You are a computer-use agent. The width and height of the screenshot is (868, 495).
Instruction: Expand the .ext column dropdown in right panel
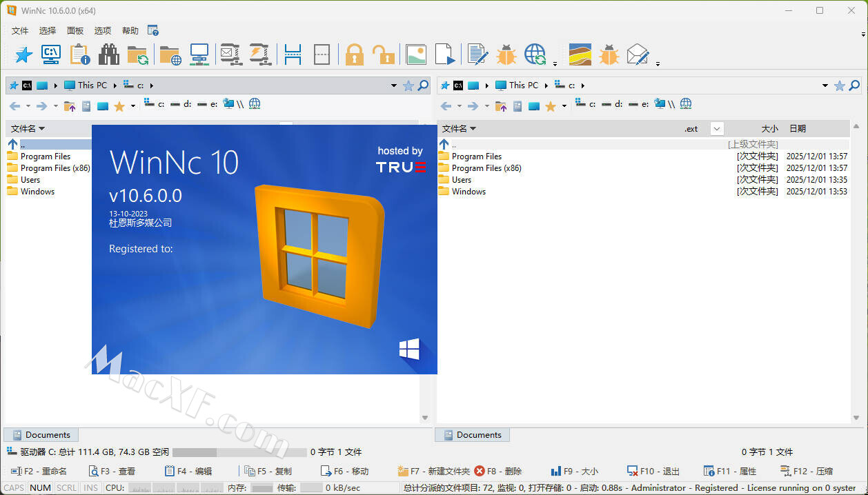point(717,129)
